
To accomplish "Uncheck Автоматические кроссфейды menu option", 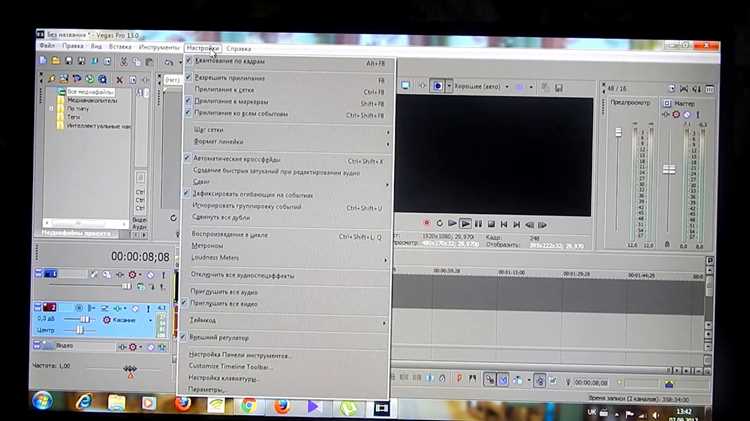I will [x=237, y=160].
